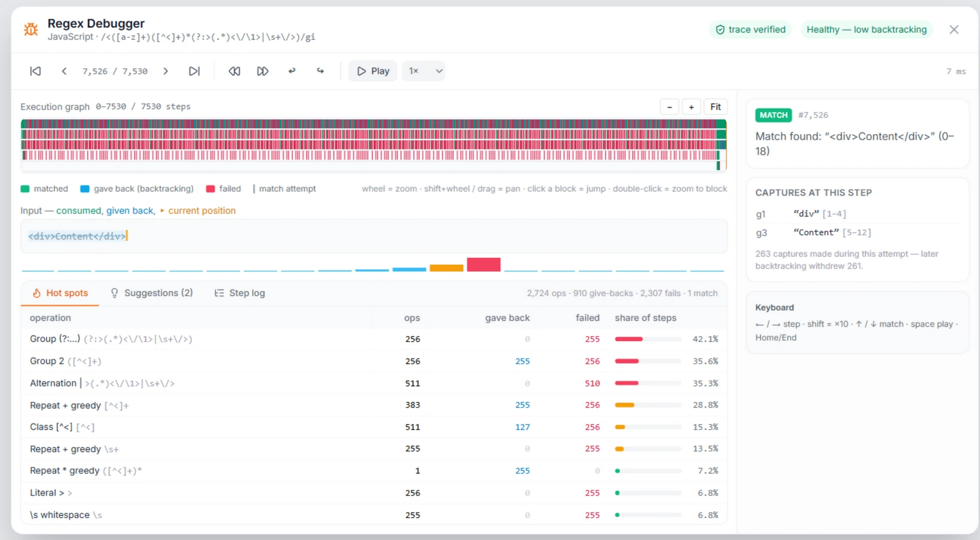Click the trace verified badge

coord(750,30)
